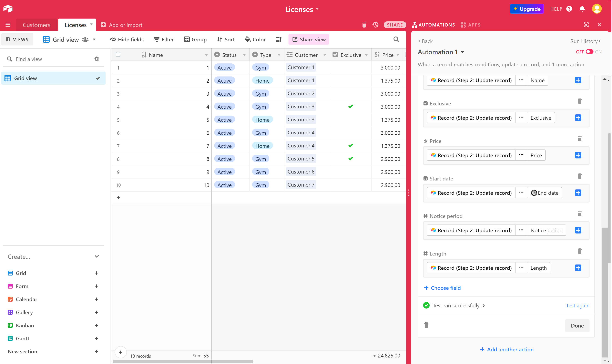Open the Licenses base title dropdown
Image resolution: width=612 pixels, height=364 pixels.
pos(317,9)
